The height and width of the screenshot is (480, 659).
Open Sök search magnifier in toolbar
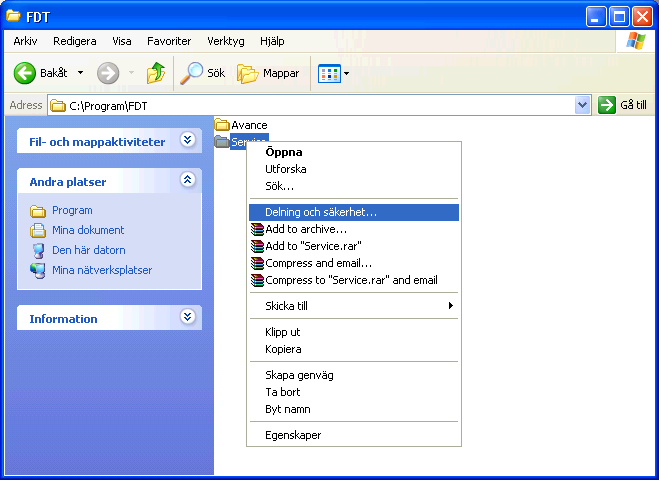pyautogui.click(x=191, y=73)
